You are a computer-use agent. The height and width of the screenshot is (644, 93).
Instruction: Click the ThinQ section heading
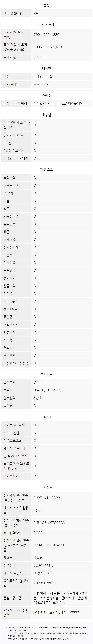coord(46,417)
